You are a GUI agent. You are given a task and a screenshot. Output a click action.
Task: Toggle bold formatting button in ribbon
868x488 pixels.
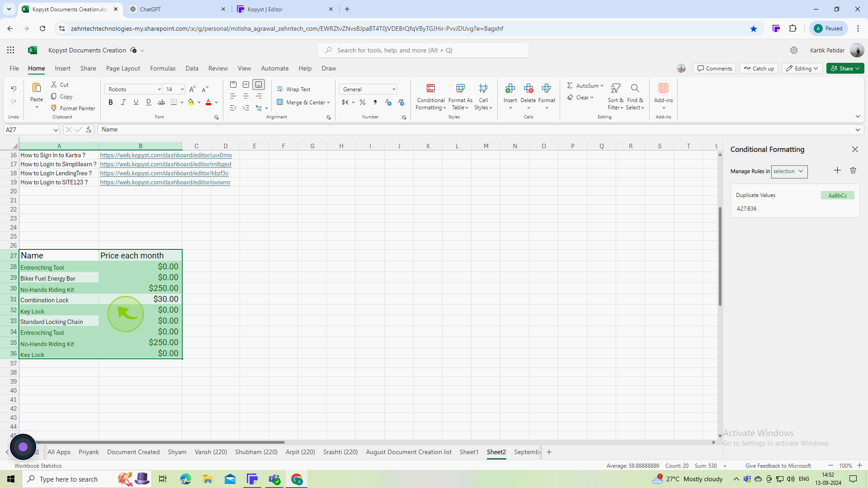111,103
